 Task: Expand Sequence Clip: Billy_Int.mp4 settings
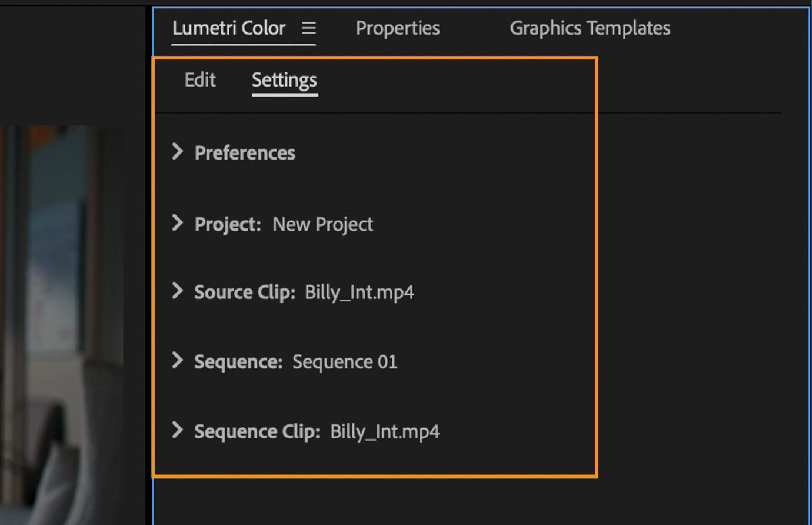point(178,430)
